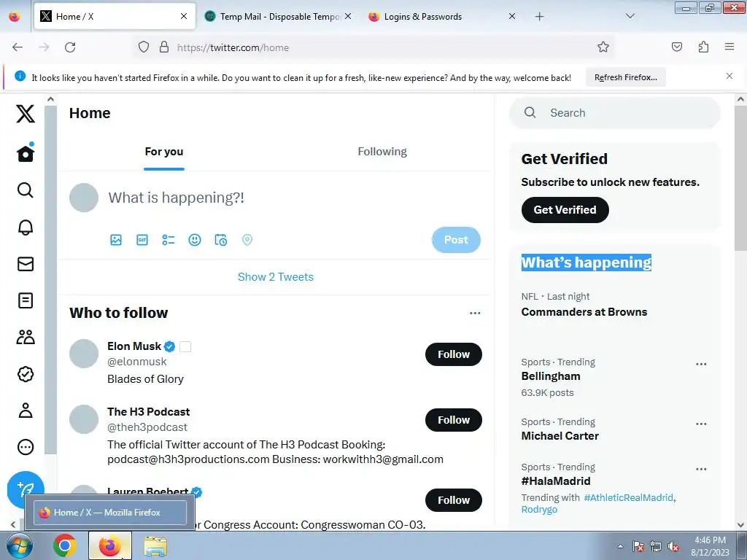Image resolution: width=747 pixels, height=560 pixels.
Task: Open Michael Carter trend more options
Action: tap(701, 424)
